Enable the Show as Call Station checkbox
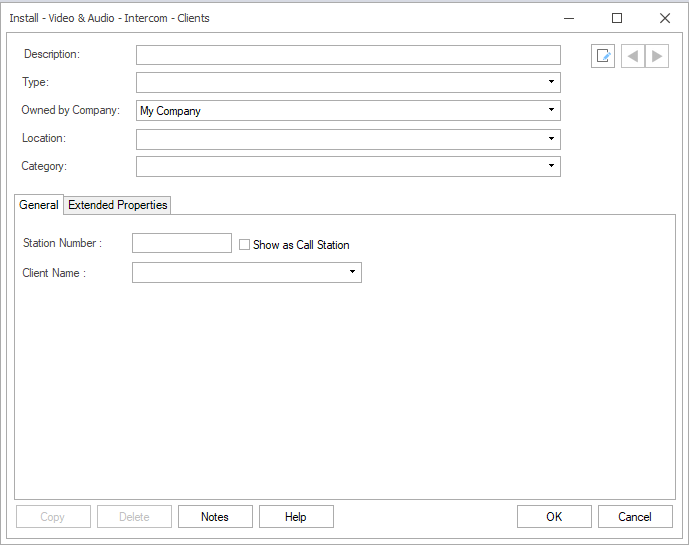689x545 pixels. tap(244, 244)
